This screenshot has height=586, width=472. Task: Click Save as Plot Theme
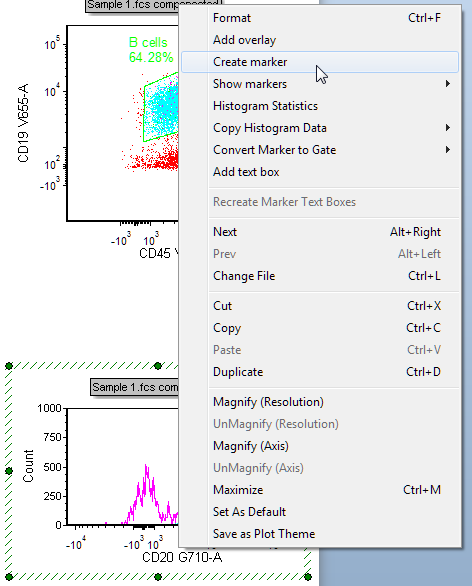320,534
